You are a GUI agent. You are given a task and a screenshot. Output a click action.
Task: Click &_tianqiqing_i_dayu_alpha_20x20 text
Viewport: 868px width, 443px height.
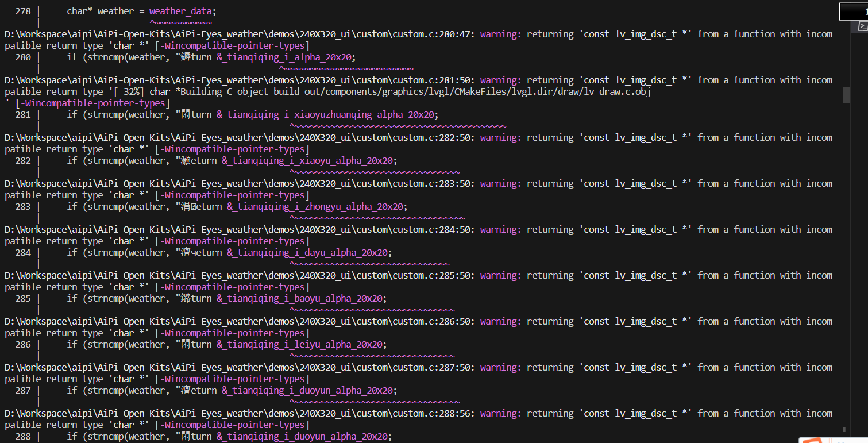[306, 252]
